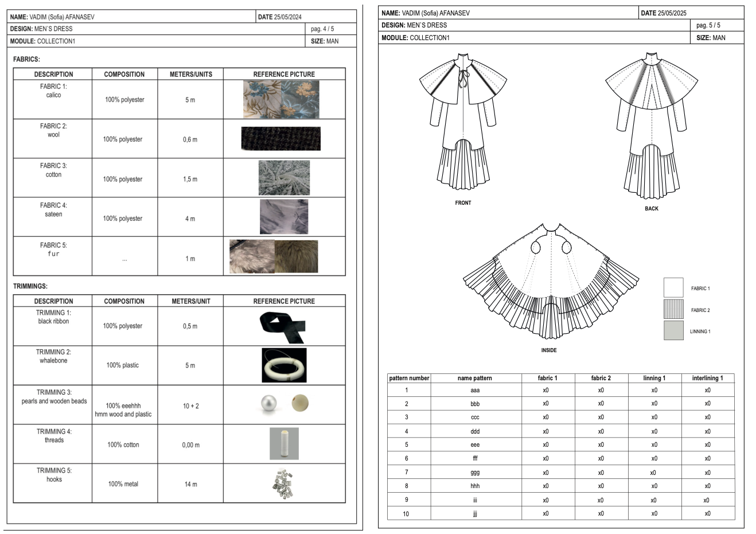
Task: Select the BACK view garment drawing
Action: point(652,125)
